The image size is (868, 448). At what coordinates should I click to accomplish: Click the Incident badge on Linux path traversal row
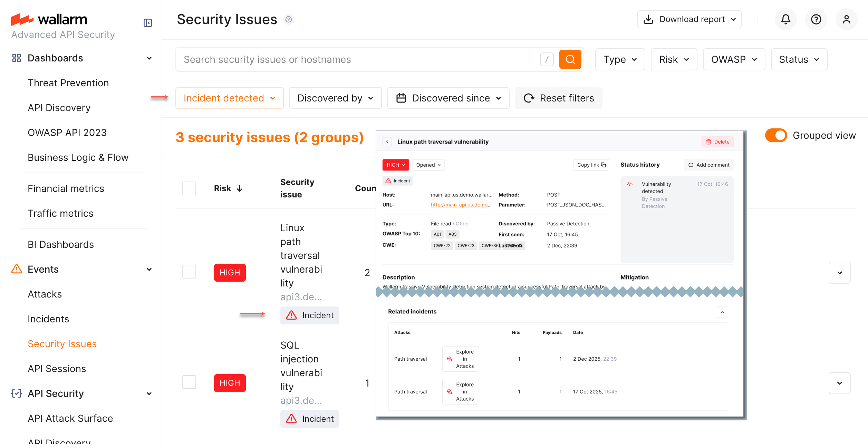pyautogui.click(x=310, y=315)
